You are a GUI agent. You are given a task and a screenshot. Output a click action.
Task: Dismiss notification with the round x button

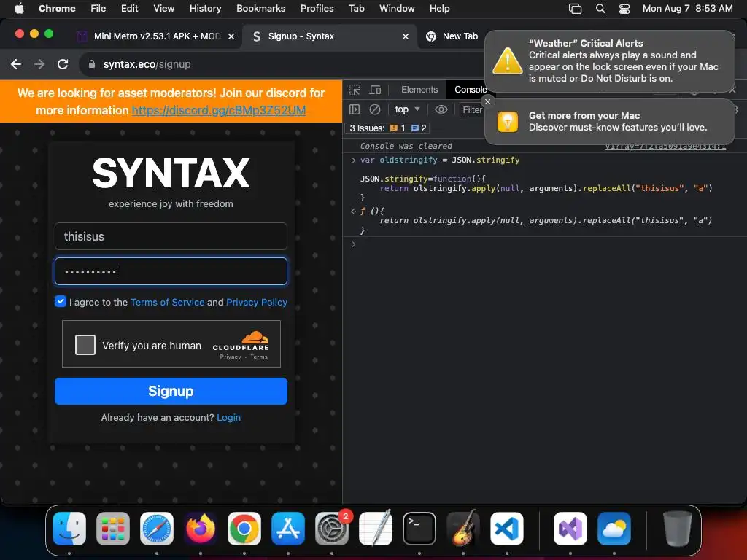click(487, 101)
